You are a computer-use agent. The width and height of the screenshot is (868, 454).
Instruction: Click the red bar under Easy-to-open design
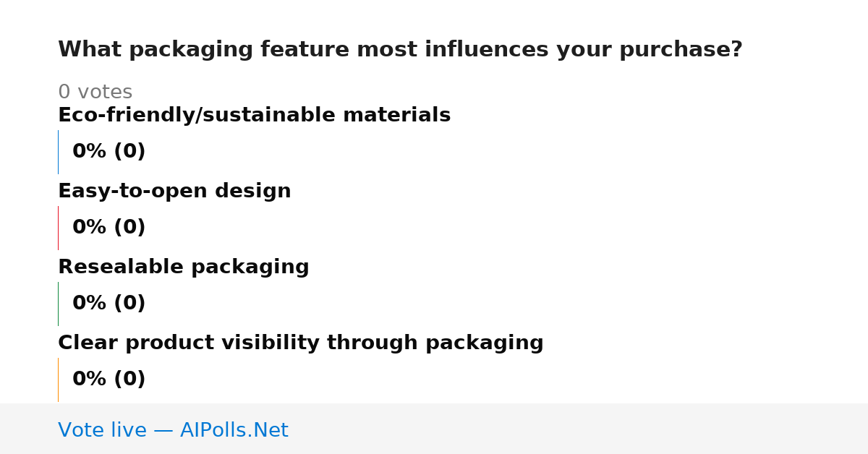(58, 228)
